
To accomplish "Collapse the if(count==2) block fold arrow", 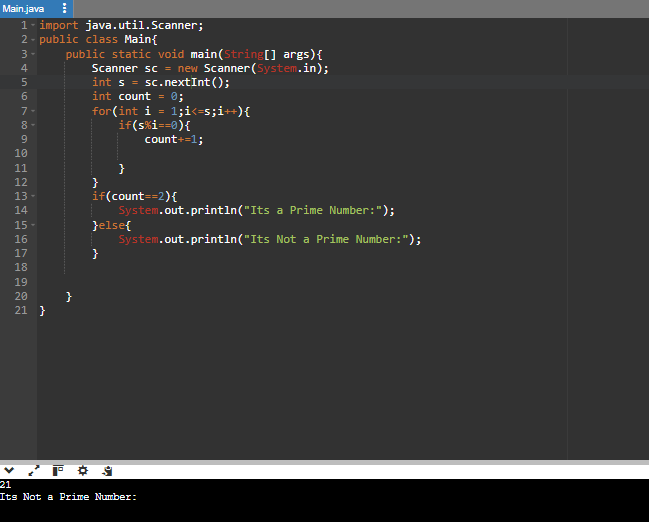I will [33, 196].
